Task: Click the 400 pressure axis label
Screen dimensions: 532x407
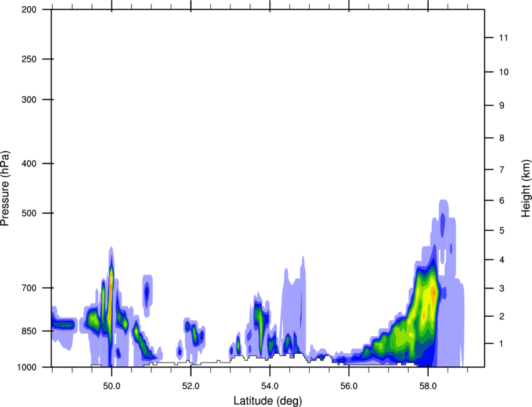Action: coord(29,163)
